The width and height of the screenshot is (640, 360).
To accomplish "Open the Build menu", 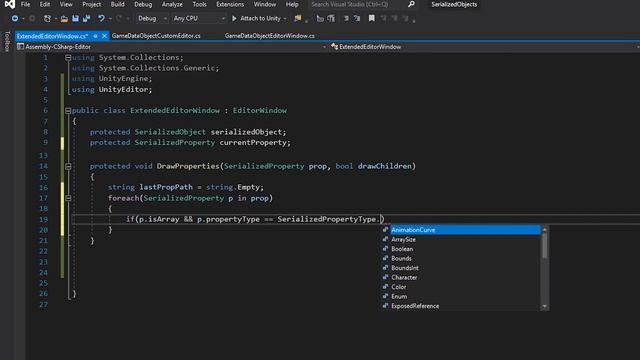I will pos(118,4).
